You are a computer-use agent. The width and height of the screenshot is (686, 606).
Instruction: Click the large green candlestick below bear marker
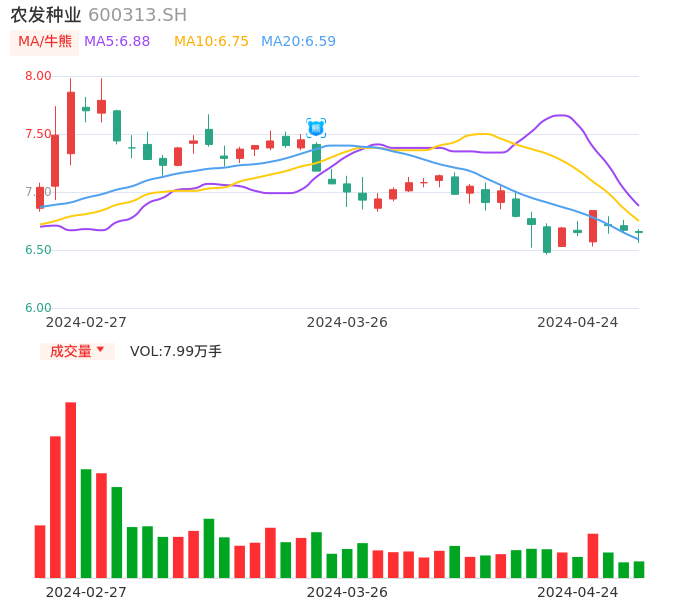click(x=316, y=158)
